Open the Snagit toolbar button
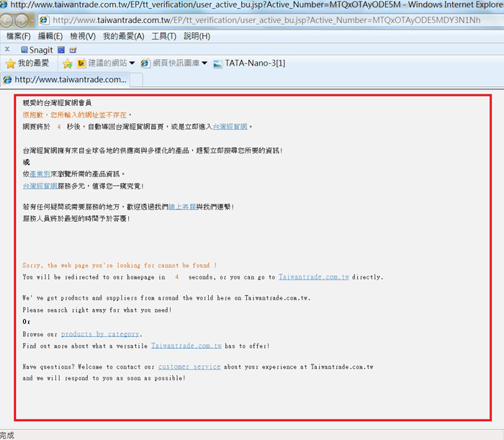Screen dimensions: 504x440 [x=37, y=50]
